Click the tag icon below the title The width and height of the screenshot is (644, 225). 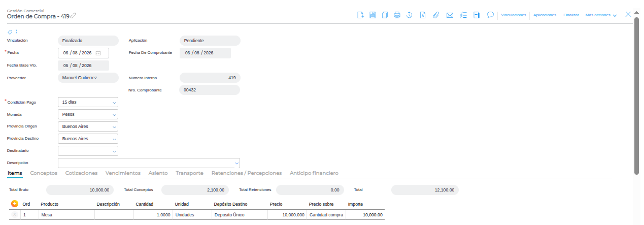pos(10,31)
